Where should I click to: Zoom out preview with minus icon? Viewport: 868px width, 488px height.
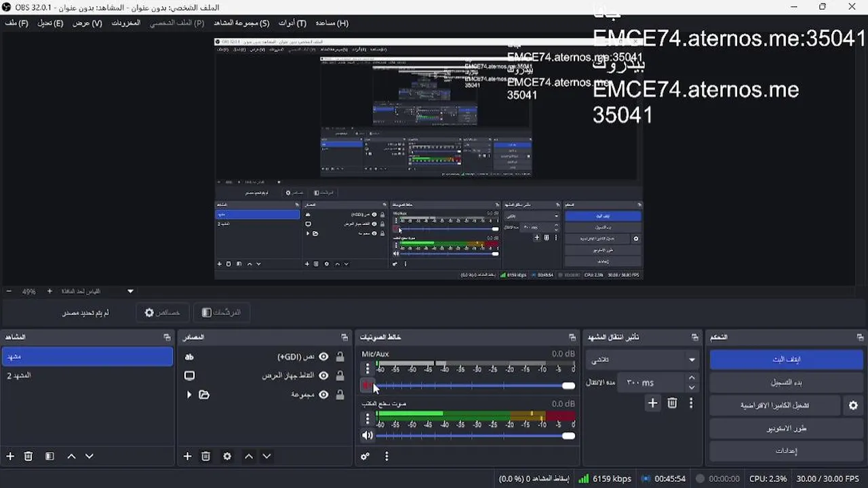pos(9,291)
